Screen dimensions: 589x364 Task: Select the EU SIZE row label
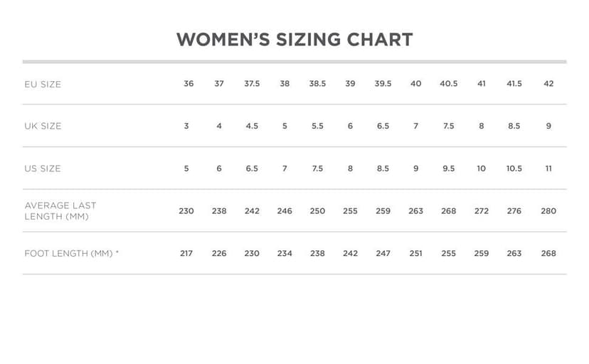pos(43,84)
